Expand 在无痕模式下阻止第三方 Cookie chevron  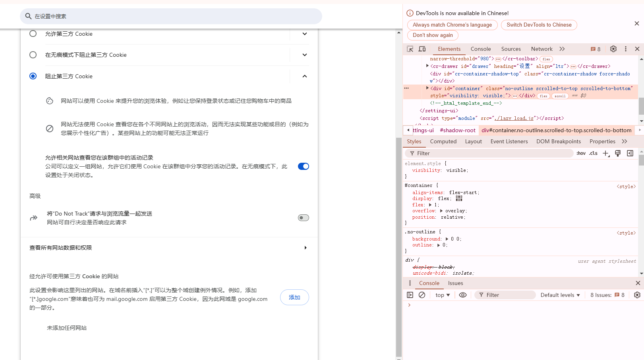pyautogui.click(x=305, y=55)
